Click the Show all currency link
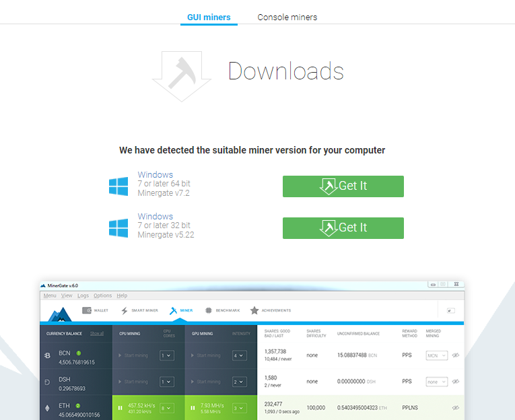 (97, 333)
